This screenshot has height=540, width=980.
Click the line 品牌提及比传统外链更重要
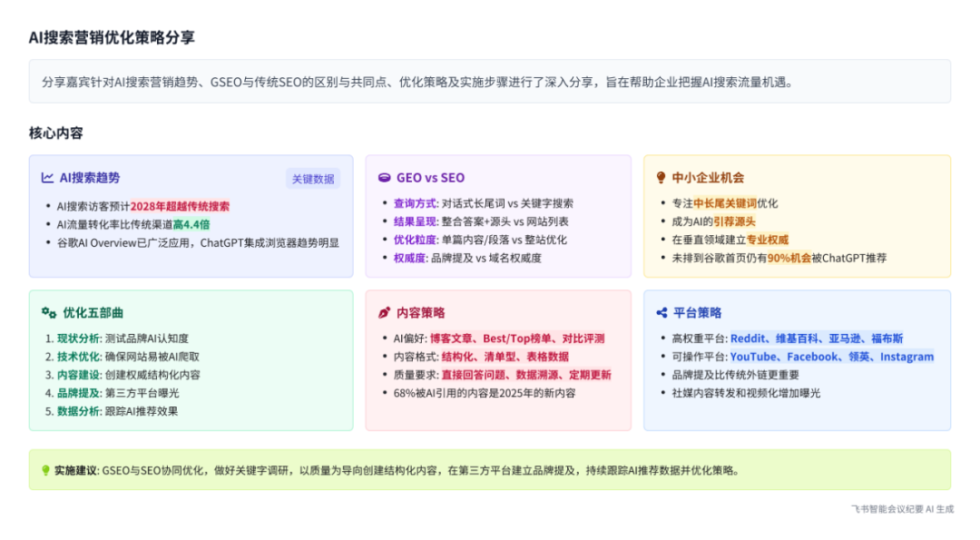(736, 375)
